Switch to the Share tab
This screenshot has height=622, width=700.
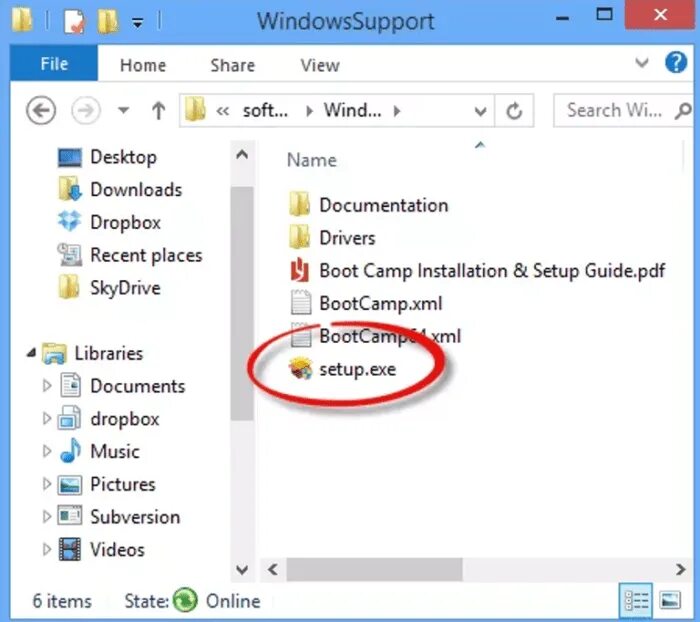[x=233, y=65]
